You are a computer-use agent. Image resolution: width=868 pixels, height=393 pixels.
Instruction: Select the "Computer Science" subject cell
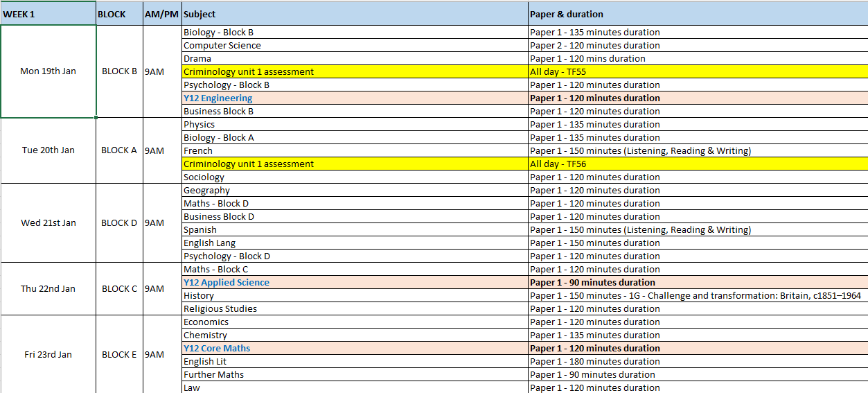click(354, 46)
